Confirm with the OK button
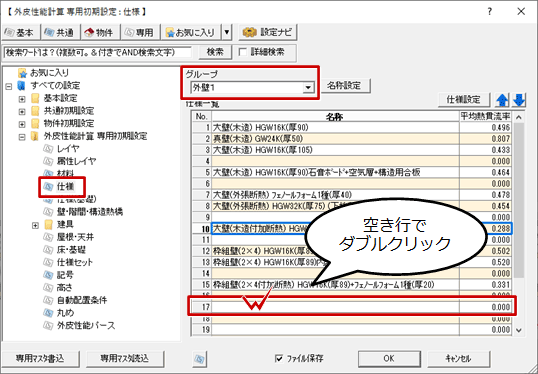The width and height of the screenshot is (538, 374). (x=389, y=359)
